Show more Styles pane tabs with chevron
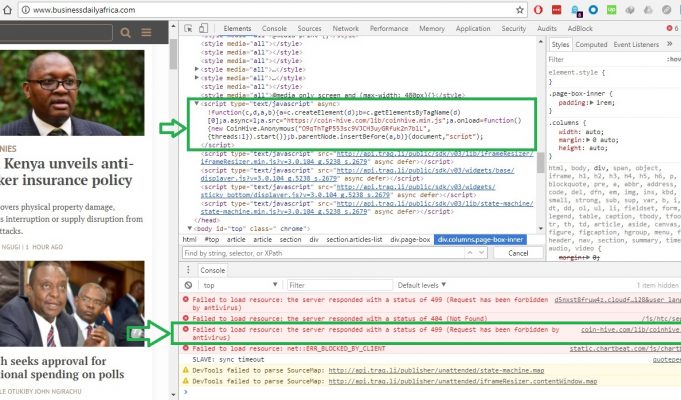681x400 pixels. click(x=669, y=44)
